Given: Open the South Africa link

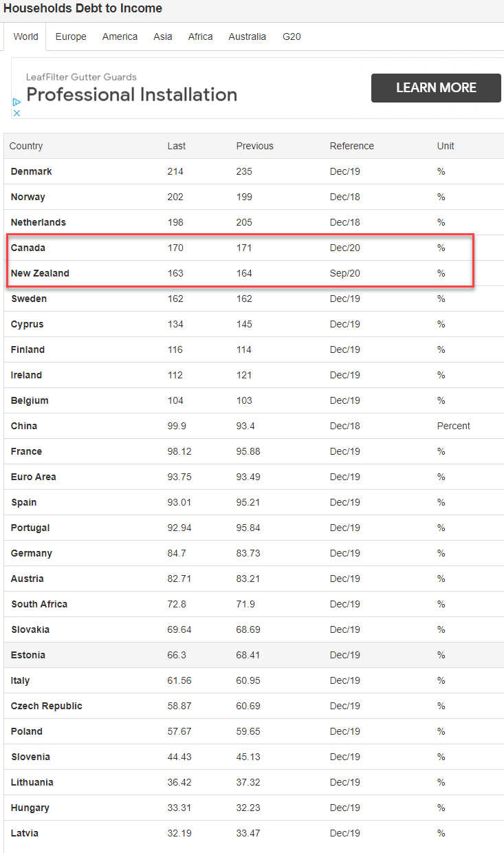Looking at the screenshot, I should click(x=39, y=604).
